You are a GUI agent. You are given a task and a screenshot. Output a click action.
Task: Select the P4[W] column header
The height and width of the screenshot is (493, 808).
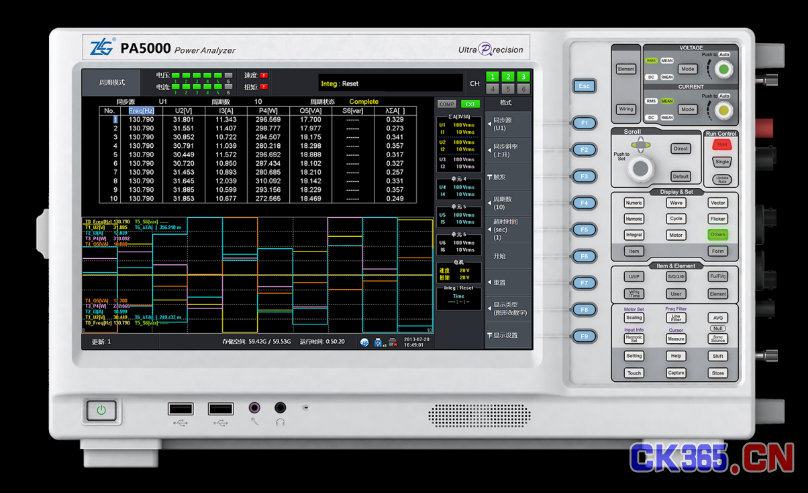268,111
